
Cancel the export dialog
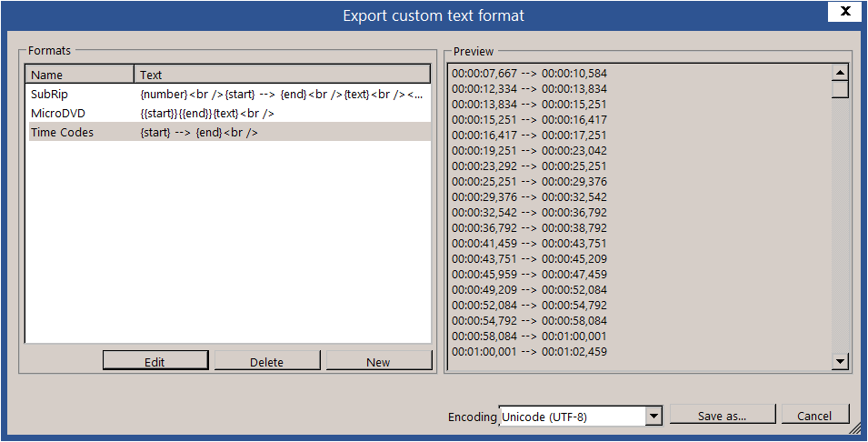click(x=814, y=416)
